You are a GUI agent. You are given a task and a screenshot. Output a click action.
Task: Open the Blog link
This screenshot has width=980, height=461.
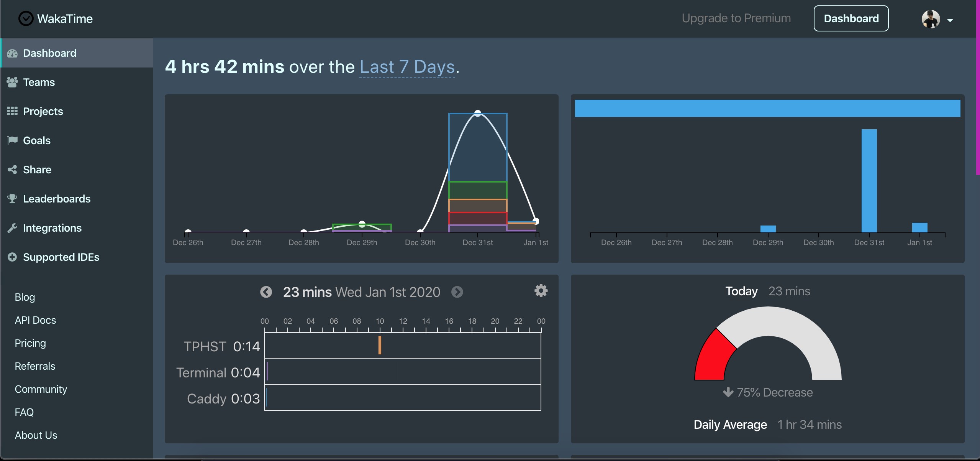coord(25,297)
